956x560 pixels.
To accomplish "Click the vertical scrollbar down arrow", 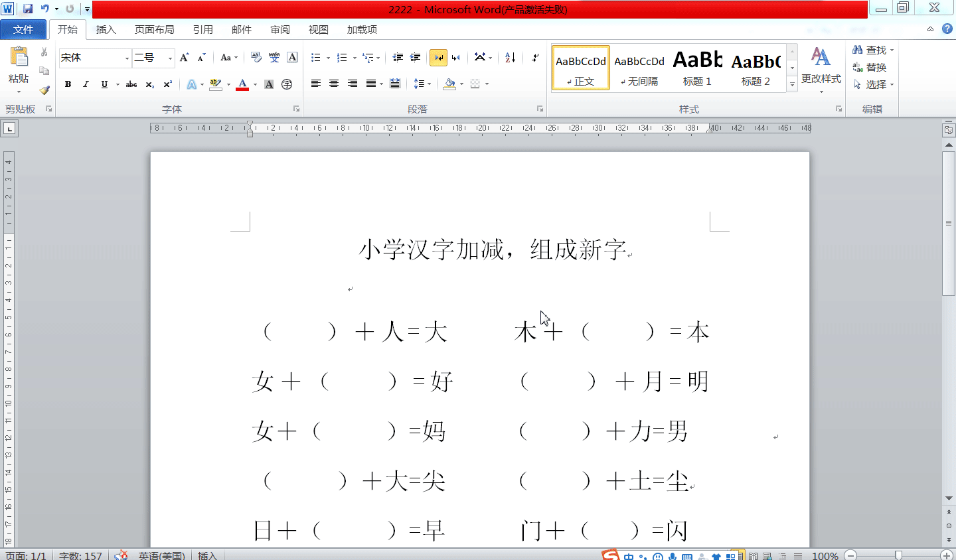I will coord(949,498).
